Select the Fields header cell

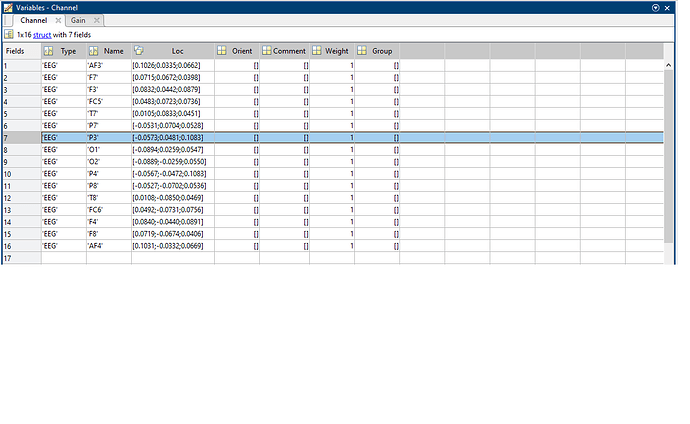tap(22, 51)
